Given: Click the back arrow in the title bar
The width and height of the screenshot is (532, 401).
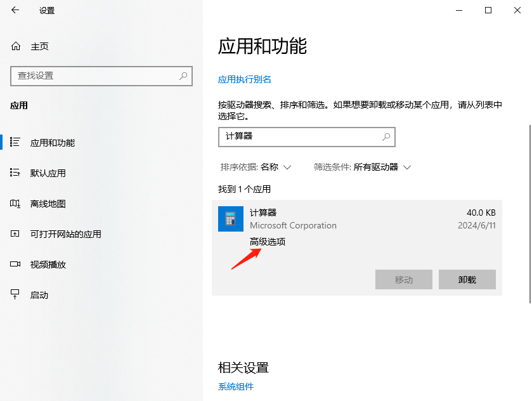Looking at the screenshot, I should [x=15, y=10].
